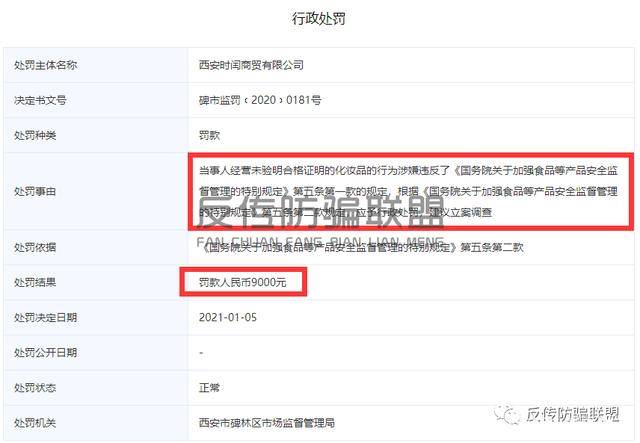The height and width of the screenshot is (443, 640).
Task: Click the 罚款 penalty type value
Action: (209, 135)
